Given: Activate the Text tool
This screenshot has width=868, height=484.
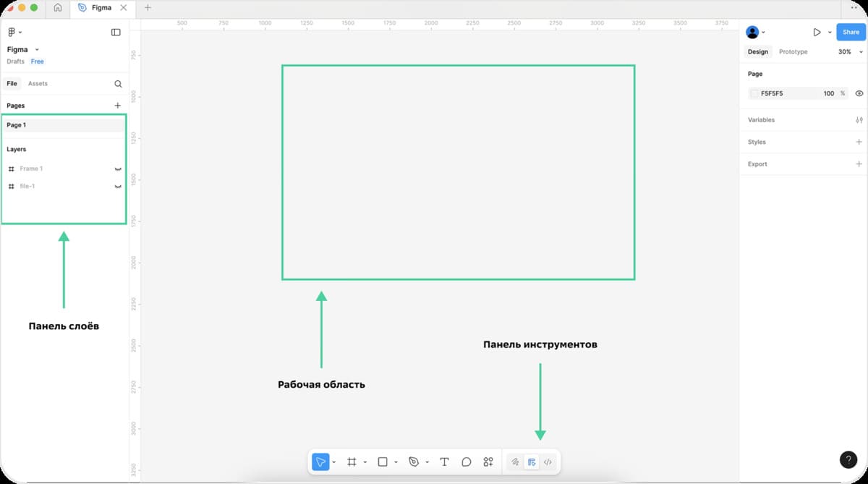Looking at the screenshot, I should pyautogui.click(x=444, y=462).
